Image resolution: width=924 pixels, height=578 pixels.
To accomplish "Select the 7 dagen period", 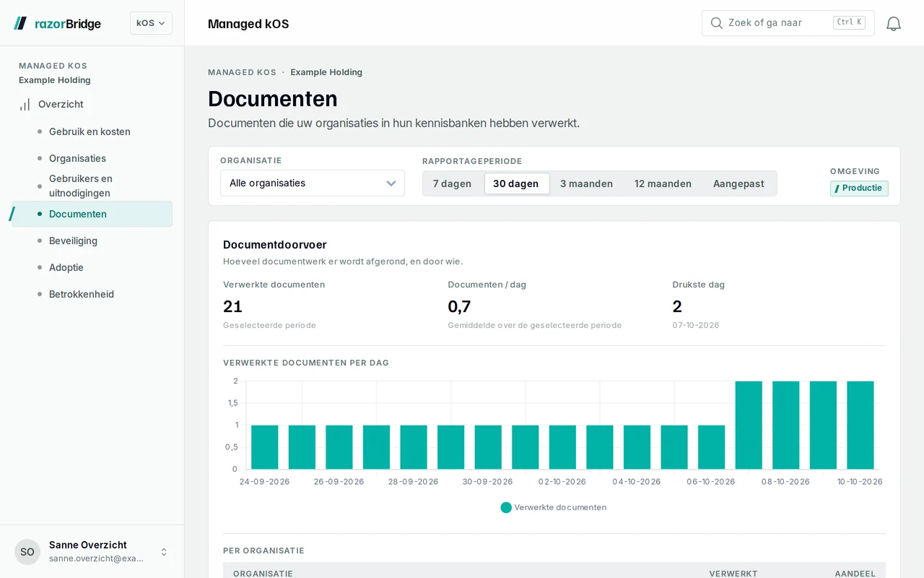I will 452,184.
